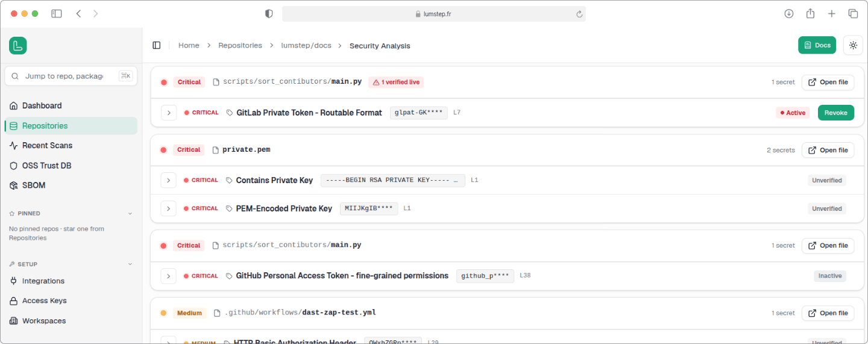Open file for dast-zap-test.yml
The width and height of the screenshot is (868, 344).
point(828,313)
